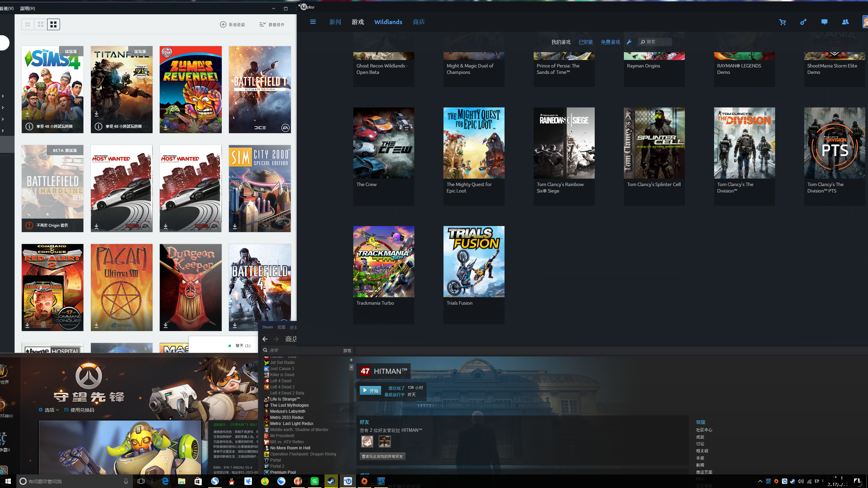Open Overwatch 选项 dropdown in Battle.net

click(49, 410)
